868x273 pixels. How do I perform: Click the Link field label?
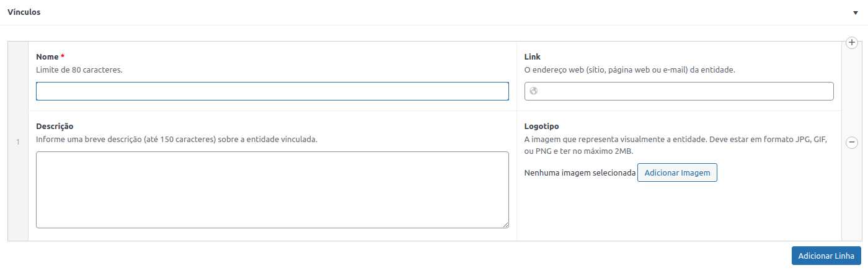click(x=533, y=56)
